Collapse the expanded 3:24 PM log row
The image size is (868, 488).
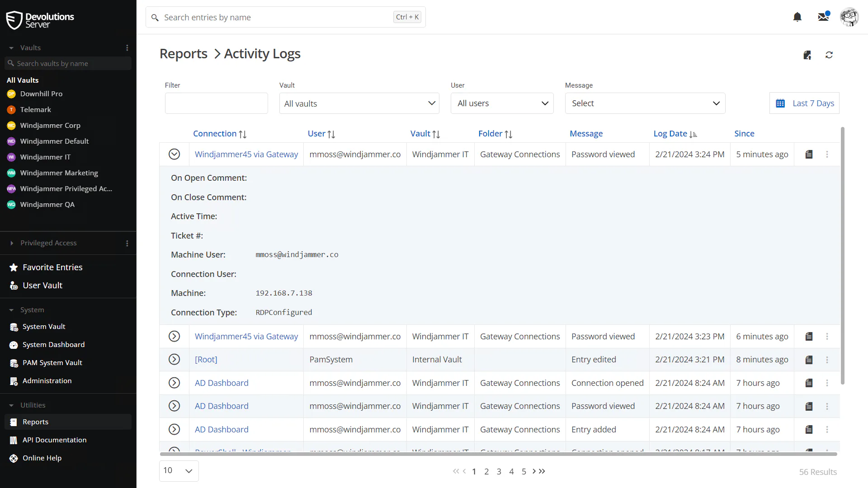(x=174, y=155)
